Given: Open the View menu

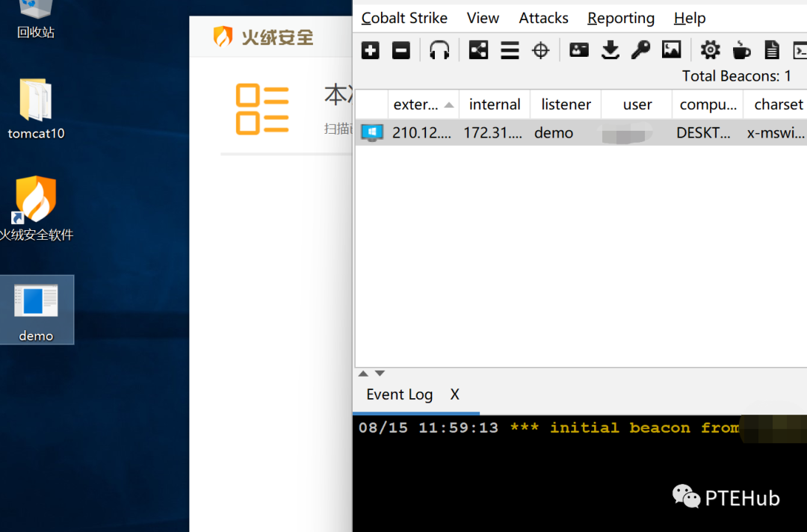Looking at the screenshot, I should 483,18.
